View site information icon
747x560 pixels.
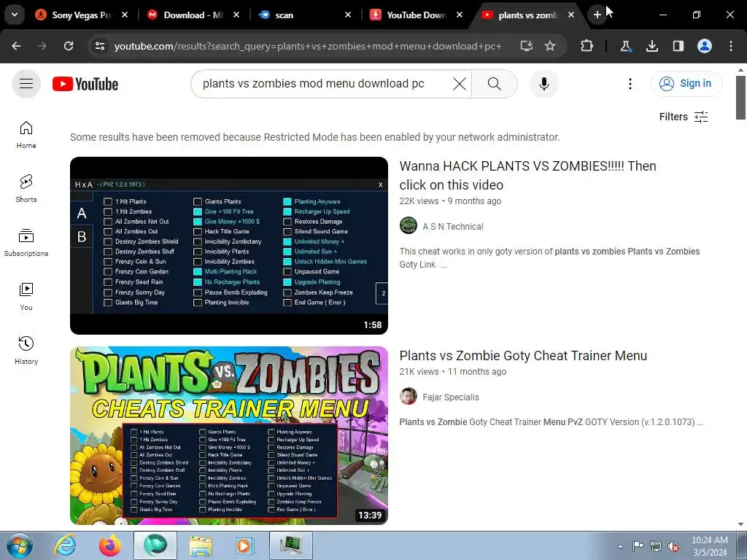pos(99,46)
